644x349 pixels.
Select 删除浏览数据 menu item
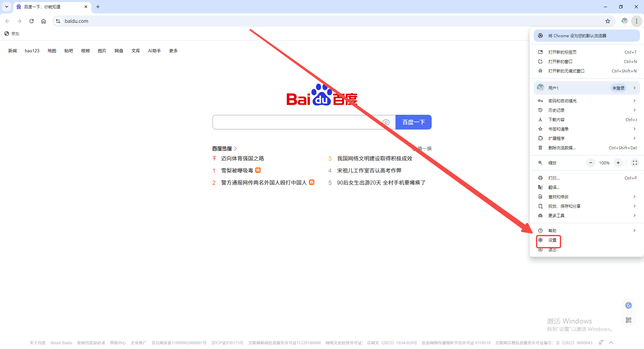click(x=587, y=148)
